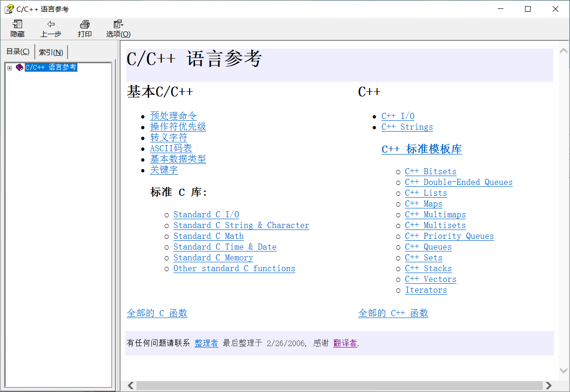The height and width of the screenshot is (392, 570).
Task: Expand the C/C++ 语言参考 tree node
Action: tap(9, 67)
